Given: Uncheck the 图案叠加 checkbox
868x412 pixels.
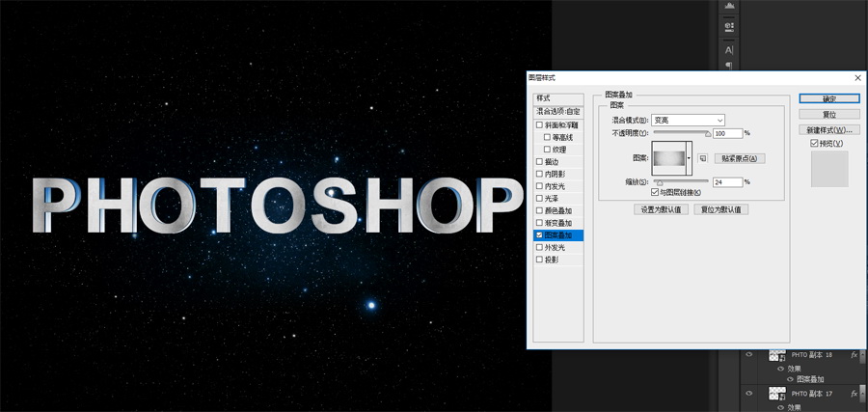Looking at the screenshot, I should pyautogui.click(x=540, y=235).
